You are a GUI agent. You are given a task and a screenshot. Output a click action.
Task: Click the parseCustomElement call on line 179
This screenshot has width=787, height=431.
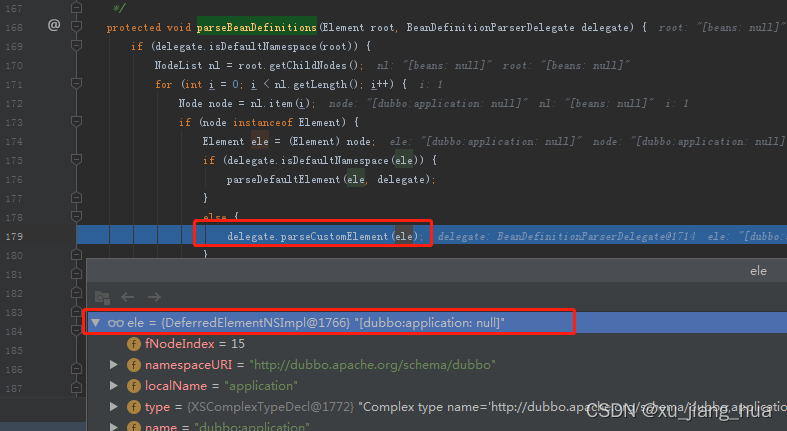coord(334,236)
